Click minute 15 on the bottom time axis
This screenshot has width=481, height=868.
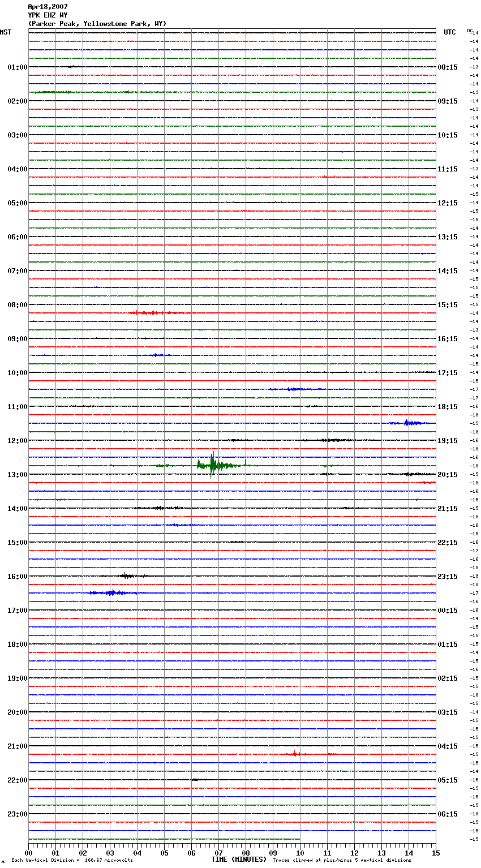[x=436, y=853]
